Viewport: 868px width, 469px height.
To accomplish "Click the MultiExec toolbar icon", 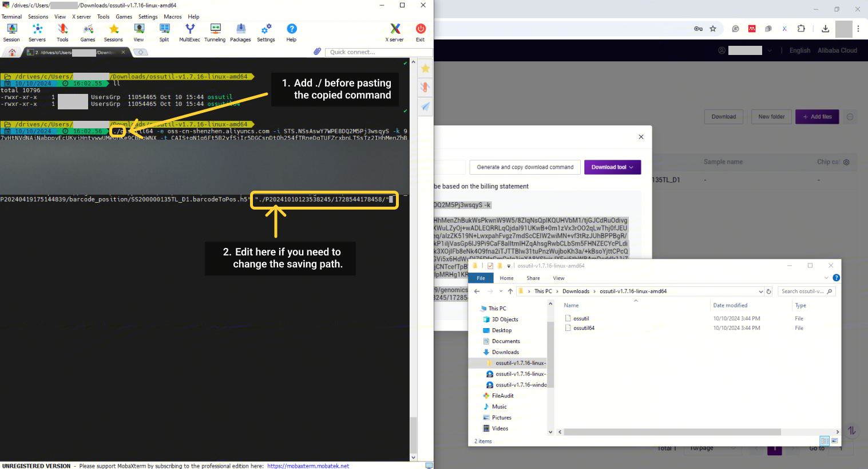I will pos(189,32).
